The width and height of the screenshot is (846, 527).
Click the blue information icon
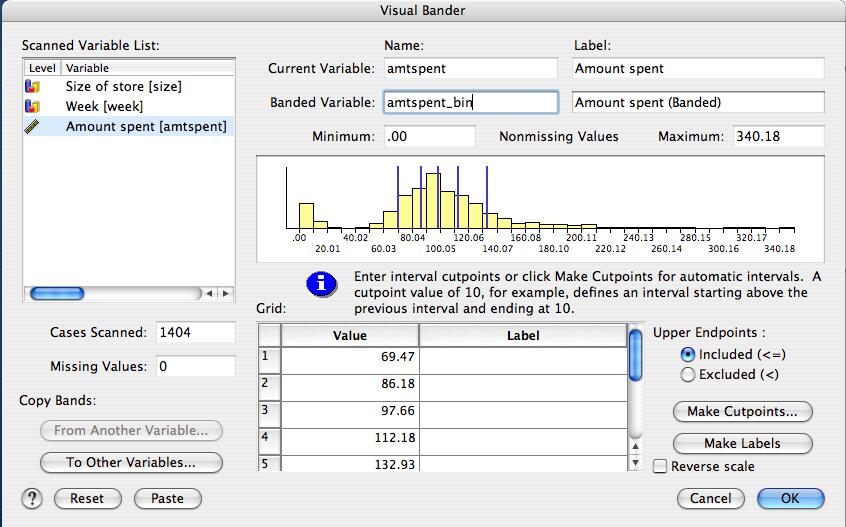pyautogui.click(x=322, y=283)
